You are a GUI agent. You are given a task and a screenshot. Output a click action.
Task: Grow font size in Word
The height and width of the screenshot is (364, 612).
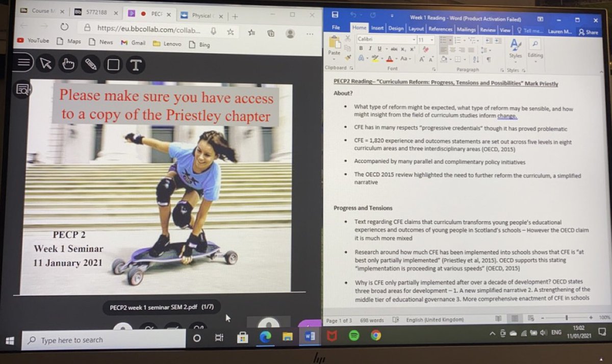pyautogui.click(x=421, y=59)
